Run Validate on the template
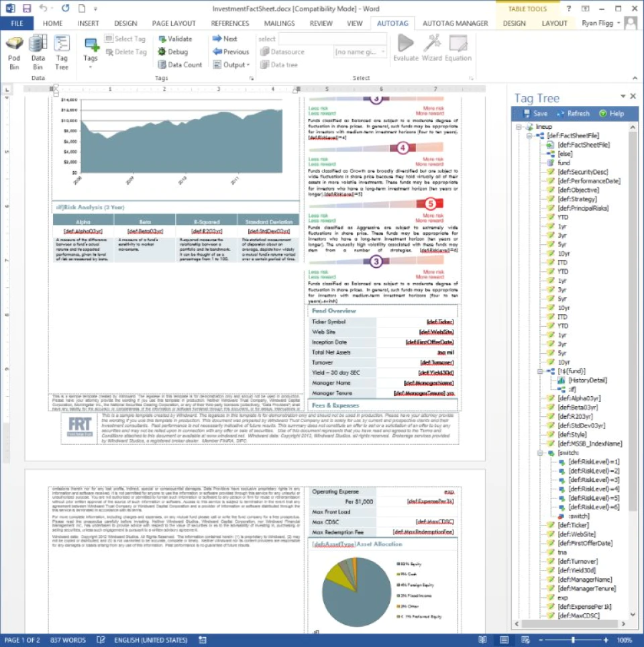 (x=175, y=39)
